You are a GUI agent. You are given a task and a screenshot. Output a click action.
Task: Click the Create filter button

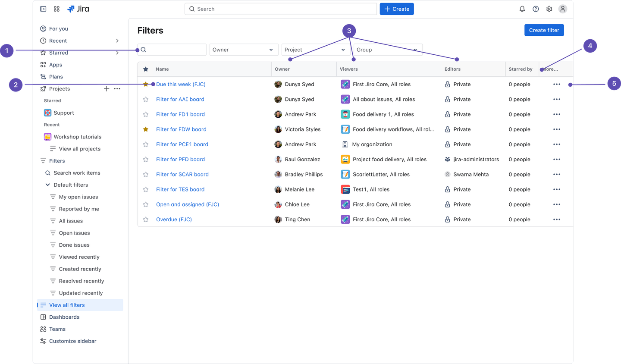tap(544, 30)
